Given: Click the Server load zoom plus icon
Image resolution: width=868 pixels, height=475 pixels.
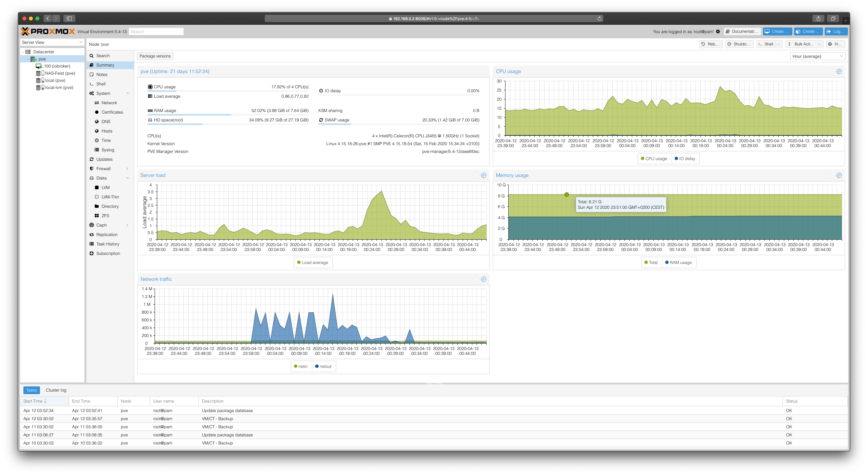Looking at the screenshot, I should 484,176.
